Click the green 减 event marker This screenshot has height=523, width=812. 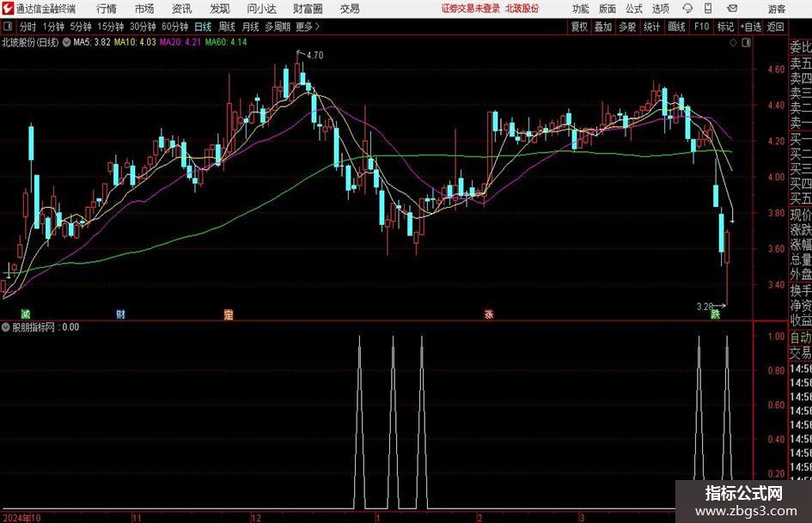(26, 313)
